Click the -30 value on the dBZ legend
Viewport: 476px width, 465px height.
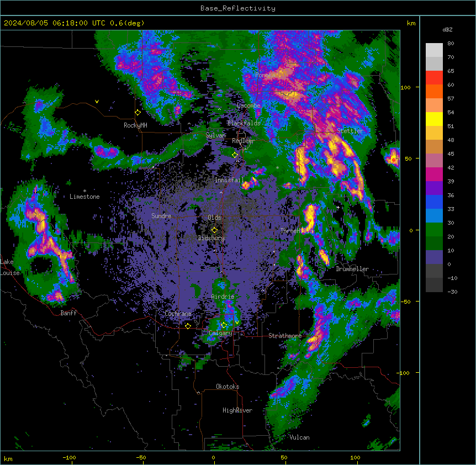pyautogui.click(x=452, y=292)
